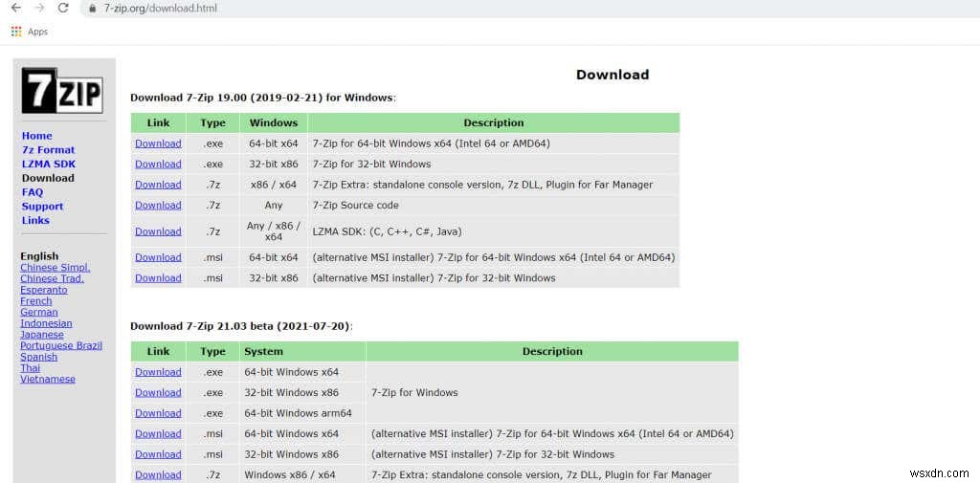
Task: Download 19.00 .msi for 32-bit x86
Action: click(x=158, y=278)
